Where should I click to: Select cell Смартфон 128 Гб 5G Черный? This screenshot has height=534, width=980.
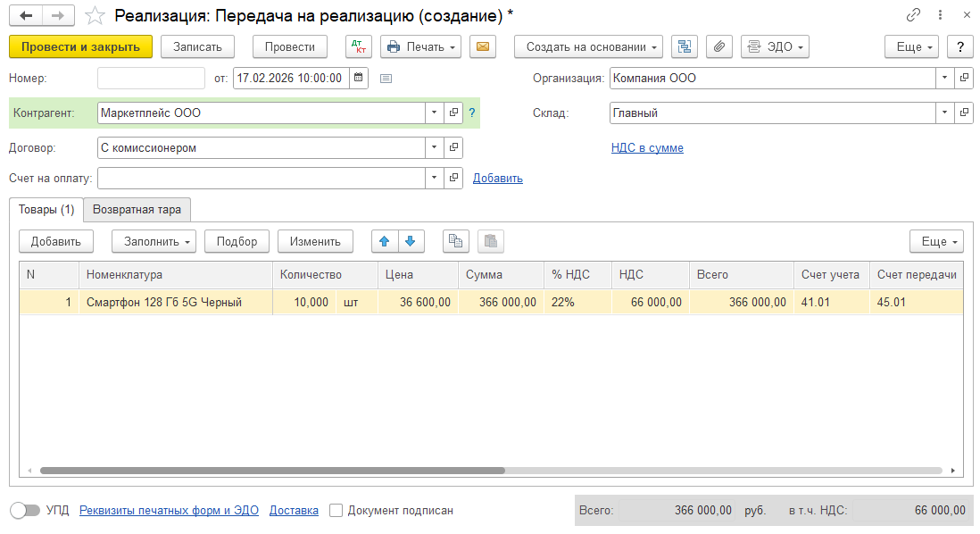click(x=176, y=302)
